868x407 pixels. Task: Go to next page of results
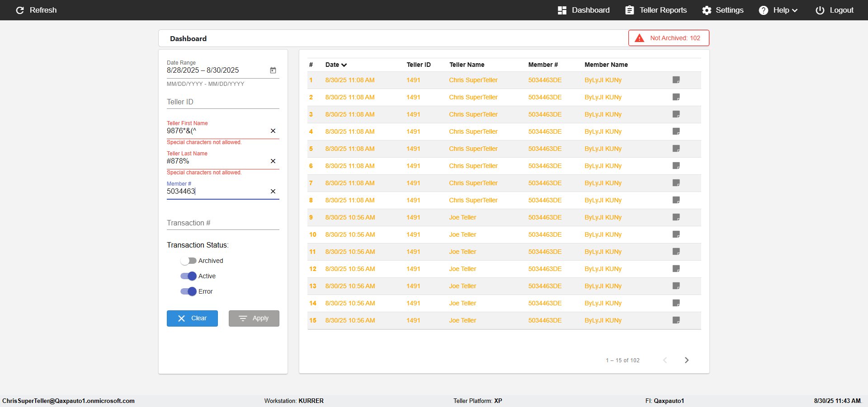[x=687, y=360]
